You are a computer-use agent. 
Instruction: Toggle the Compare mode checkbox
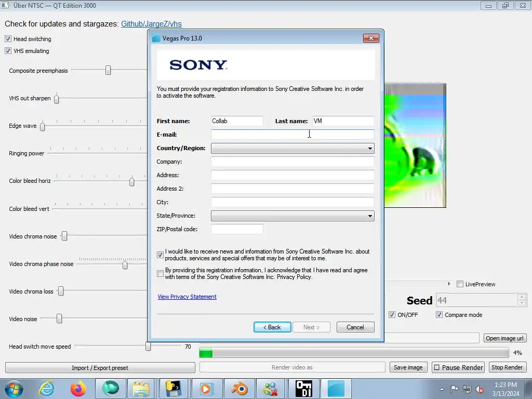pos(439,314)
